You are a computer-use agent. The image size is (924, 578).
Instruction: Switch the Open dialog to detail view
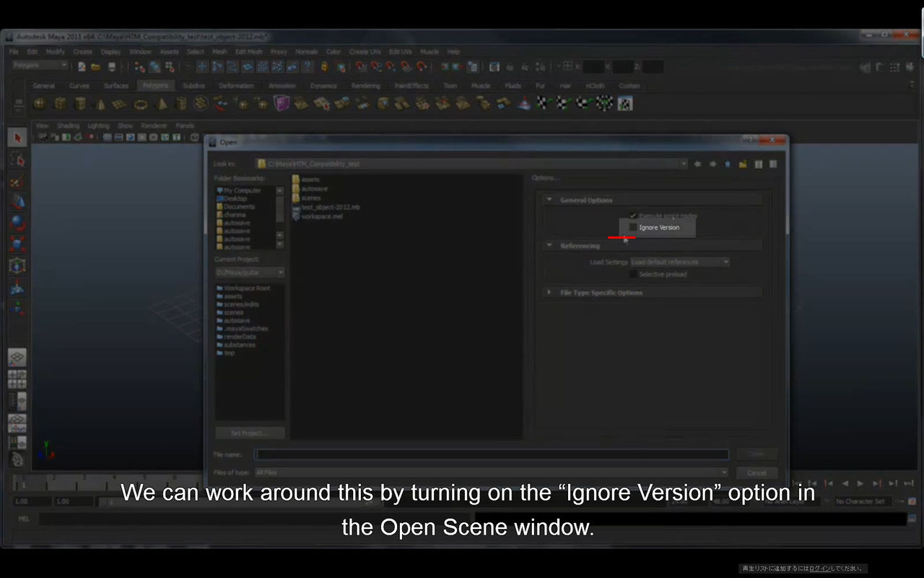[773, 164]
